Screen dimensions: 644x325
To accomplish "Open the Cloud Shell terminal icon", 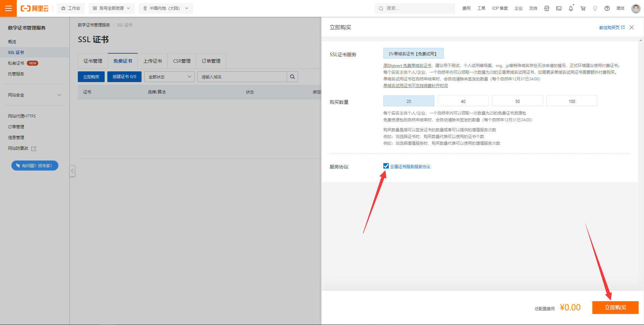I will coord(559,8).
